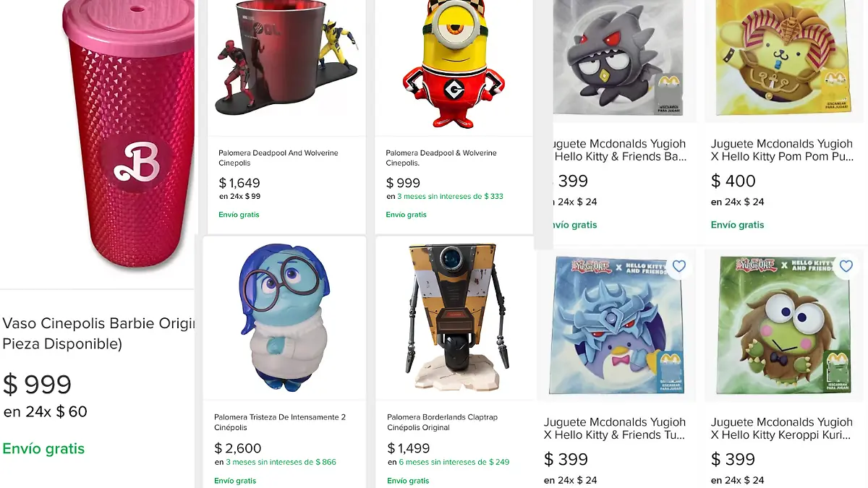Open the Minion popcorn bucket image
The image size is (868, 488).
coord(453,65)
